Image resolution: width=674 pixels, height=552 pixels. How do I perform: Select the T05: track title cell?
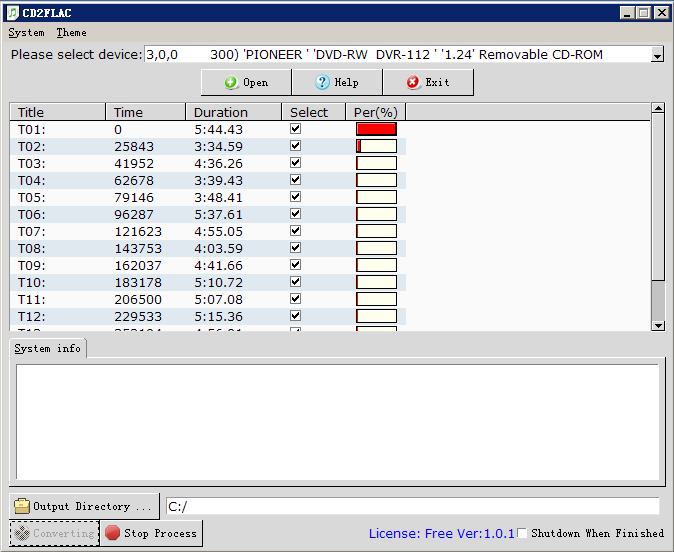[31, 197]
